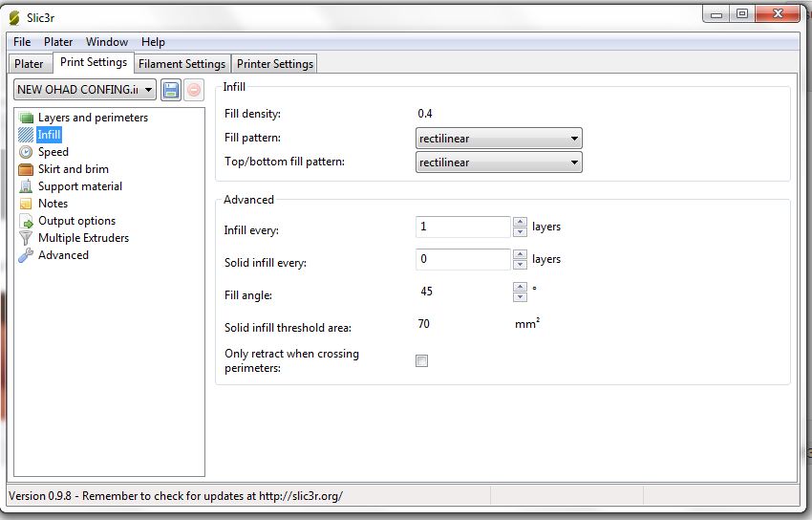Decrease Solid infill every value

520,265
